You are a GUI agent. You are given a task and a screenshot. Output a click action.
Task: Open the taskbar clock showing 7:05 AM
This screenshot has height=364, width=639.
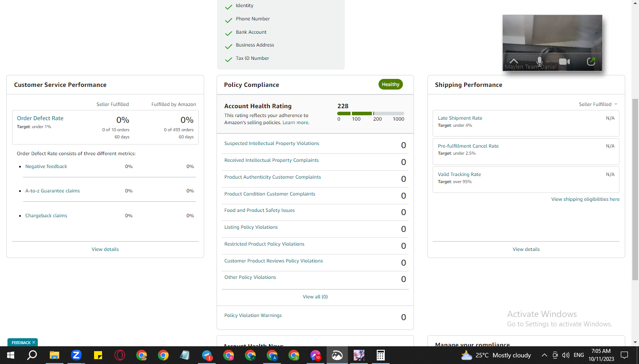point(601,355)
